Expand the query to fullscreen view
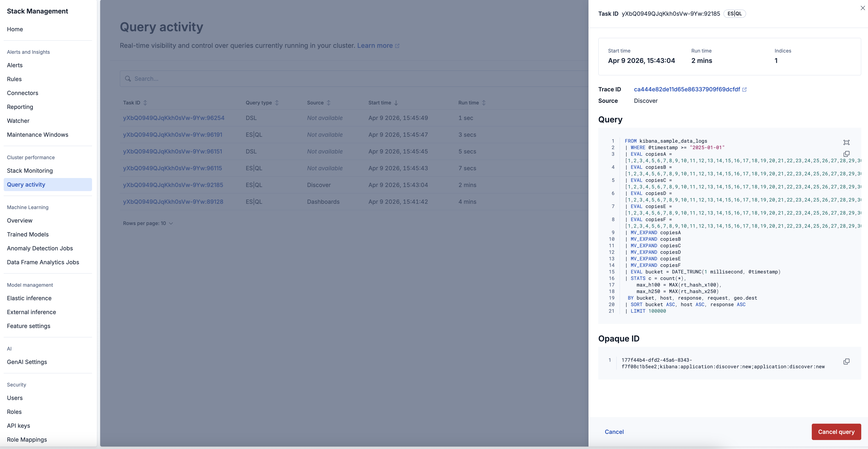Image resolution: width=868 pixels, height=449 pixels. pyautogui.click(x=847, y=142)
